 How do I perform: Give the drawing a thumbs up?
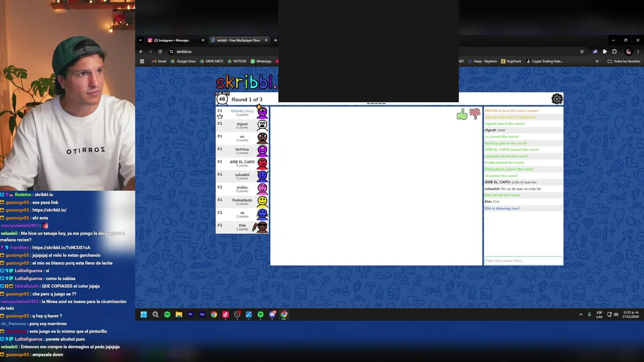point(462,115)
